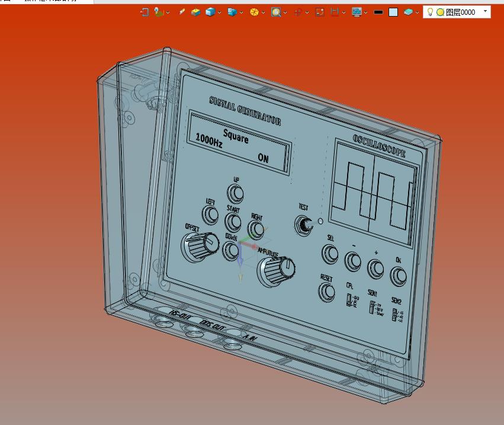Screen dimensions: 504x425
Task: Click the black line color swatch
Action: coord(378,12)
